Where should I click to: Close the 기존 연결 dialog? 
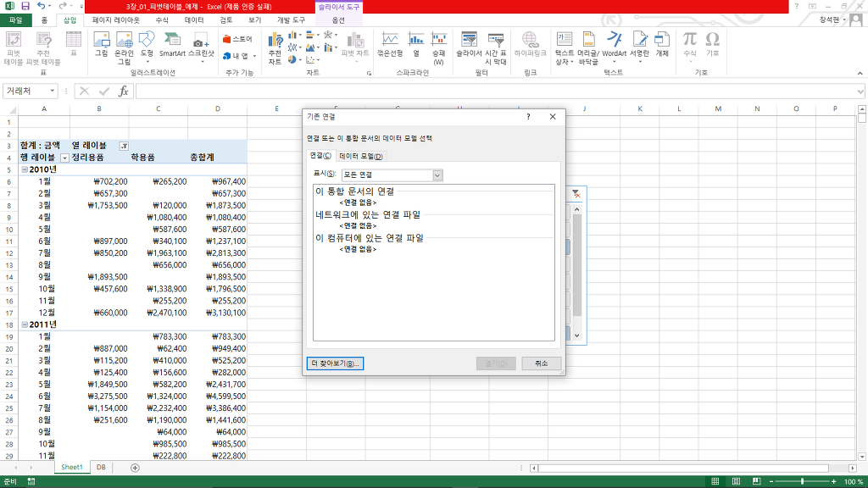(x=553, y=117)
